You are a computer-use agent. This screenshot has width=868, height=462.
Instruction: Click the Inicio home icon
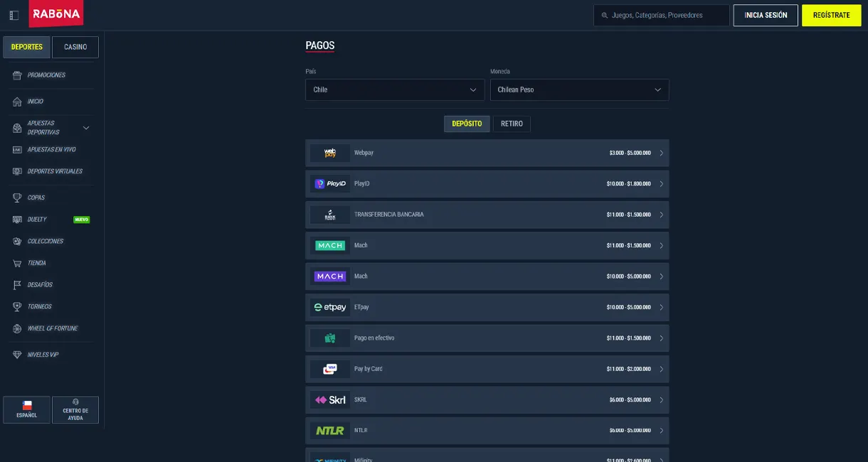(x=17, y=102)
